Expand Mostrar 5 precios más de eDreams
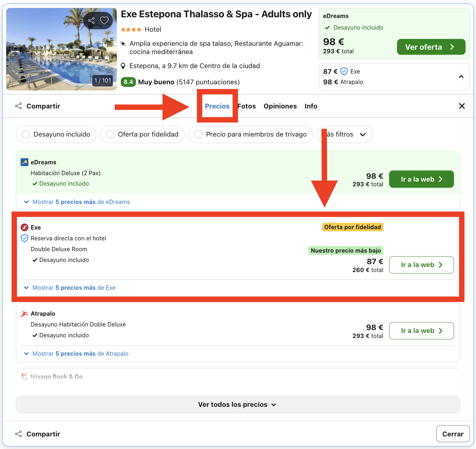The image size is (476, 449). click(x=77, y=202)
